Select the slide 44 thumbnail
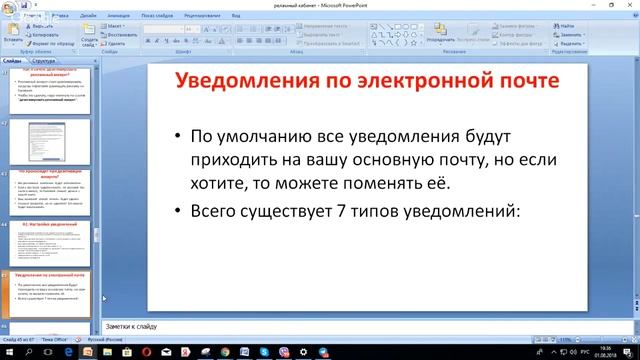This screenshot has height=360, width=640. pyautogui.click(x=50, y=244)
